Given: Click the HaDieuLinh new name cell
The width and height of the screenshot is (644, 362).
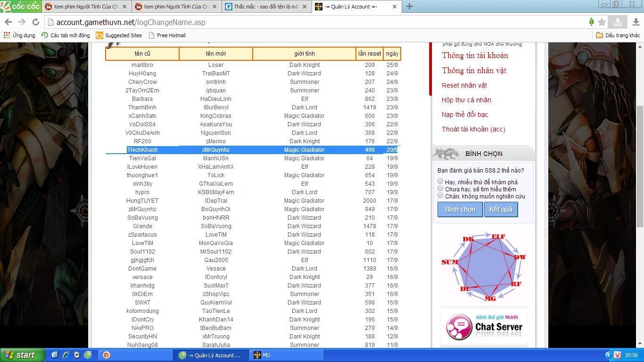Looking at the screenshot, I should (x=216, y=99).
